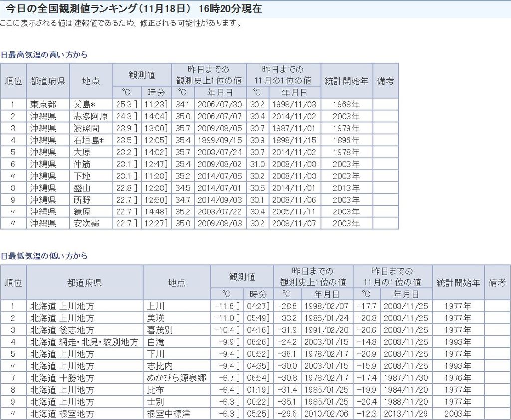Select the location ぬかびら源泉郷

[x=176, y=378]
